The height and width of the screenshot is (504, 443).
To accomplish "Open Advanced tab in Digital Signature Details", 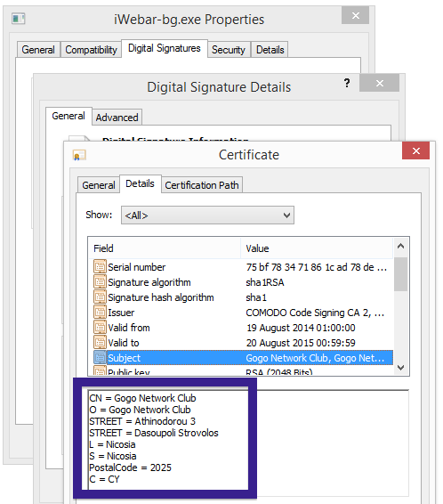I will click(117, 118).
